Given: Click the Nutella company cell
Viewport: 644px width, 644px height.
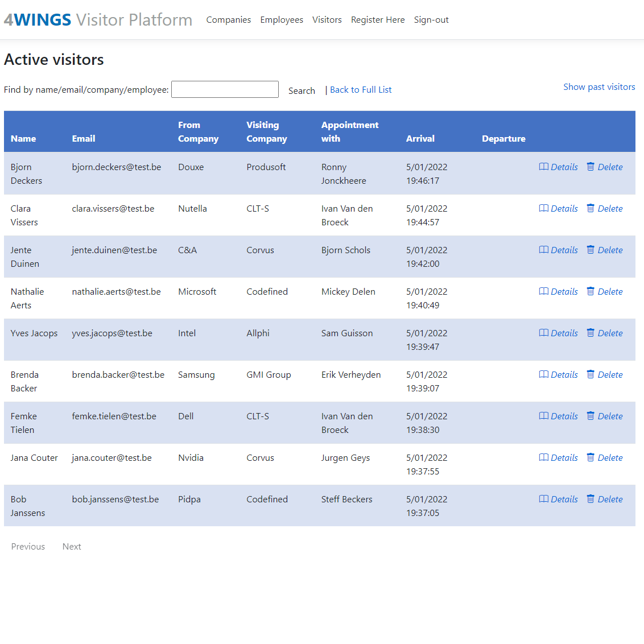Looking at the screenshot, I should click(192, 208).
